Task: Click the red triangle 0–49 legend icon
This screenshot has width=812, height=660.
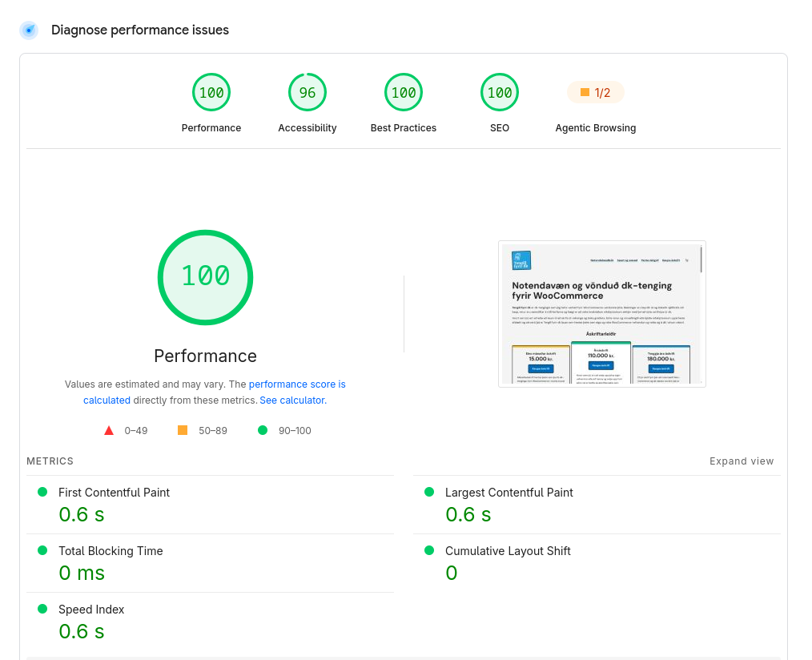Action: [x=109, y=430]
